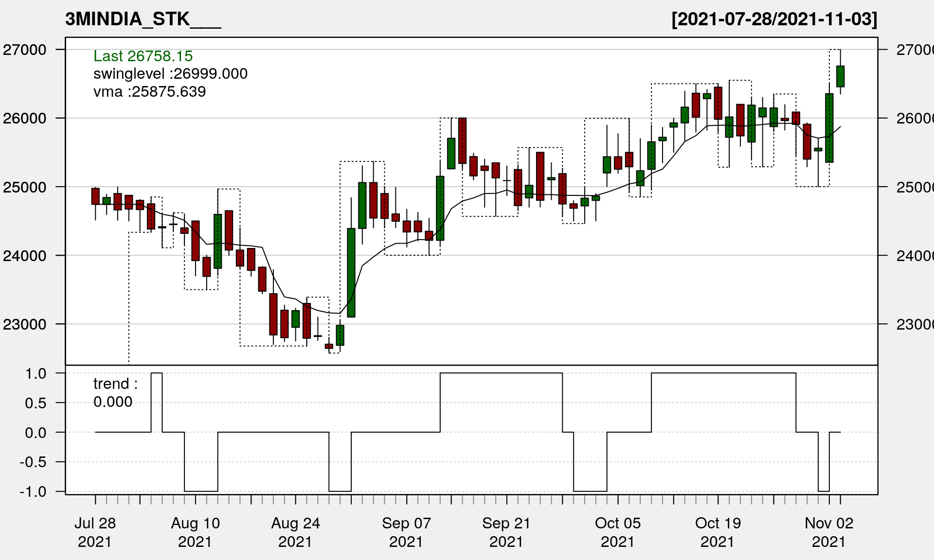Click the Nov 02 2021 axis label

(829, 532)
